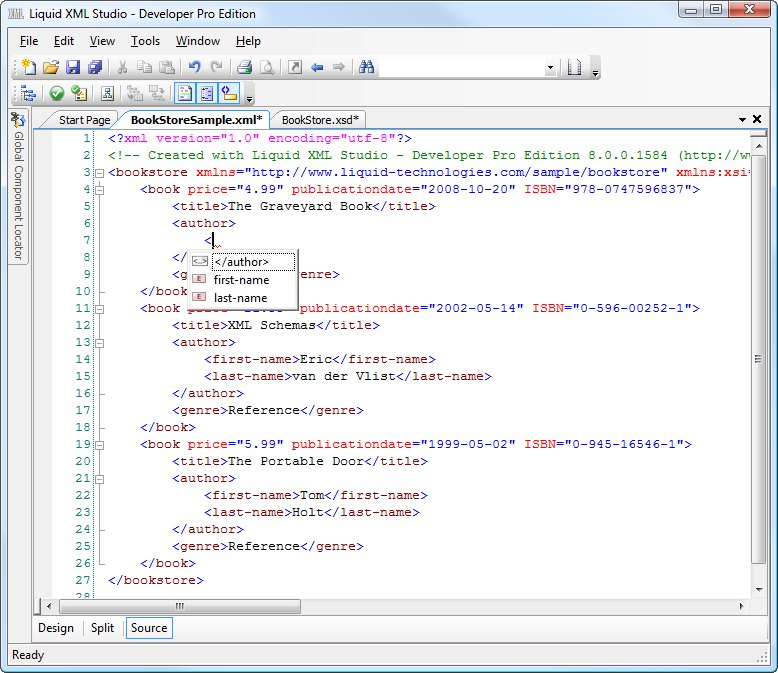Click the tree structure toolbar icon

tap(28, 93)
